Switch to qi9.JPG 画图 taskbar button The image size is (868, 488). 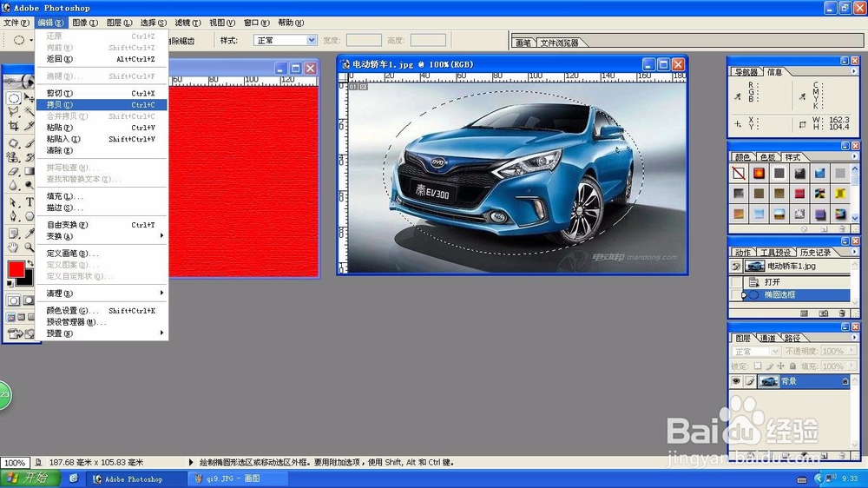(x=238, y=478)
